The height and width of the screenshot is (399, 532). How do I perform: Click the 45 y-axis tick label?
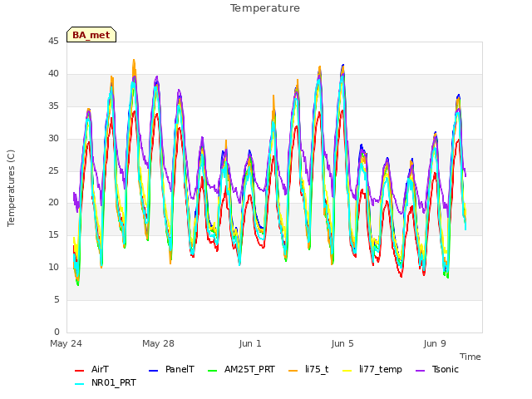coord(53,42)
